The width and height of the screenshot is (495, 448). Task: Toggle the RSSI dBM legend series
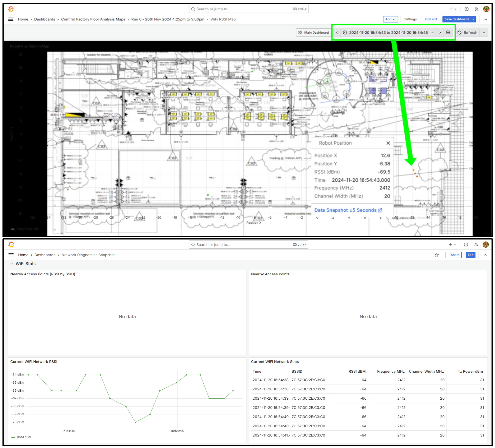[x=24, y=437]
